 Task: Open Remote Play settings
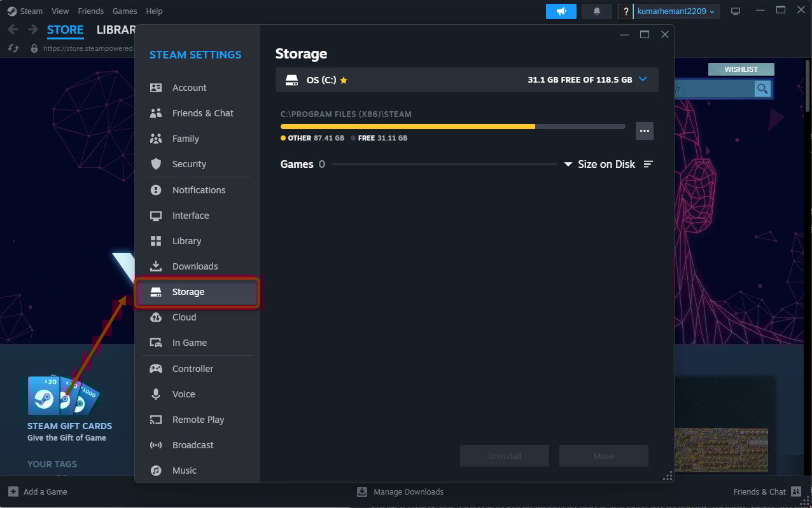(x=155, y=419)
